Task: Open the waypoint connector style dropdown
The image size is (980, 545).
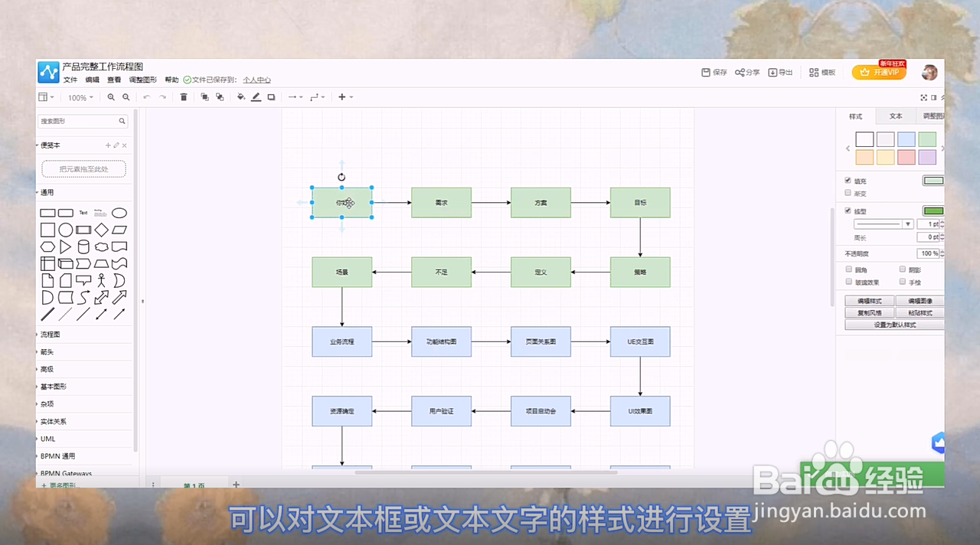Action: pyautogui.click(x=318, y=97)
